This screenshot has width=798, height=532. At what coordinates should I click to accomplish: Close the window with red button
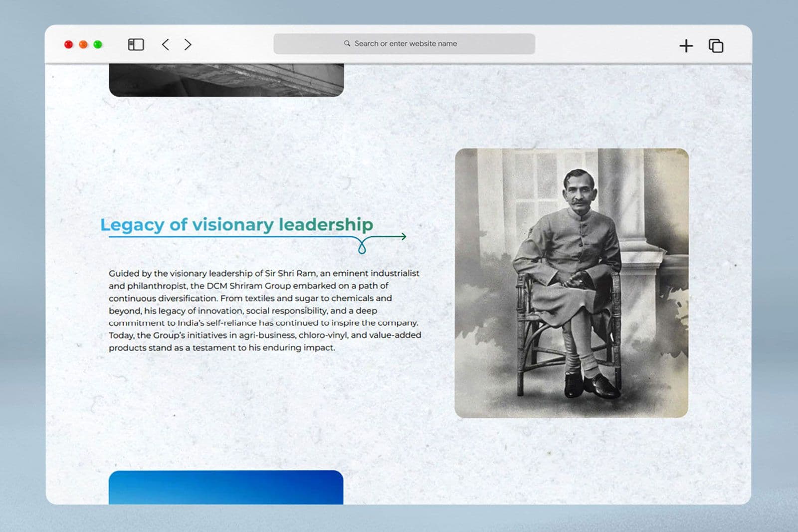[68, 44]
